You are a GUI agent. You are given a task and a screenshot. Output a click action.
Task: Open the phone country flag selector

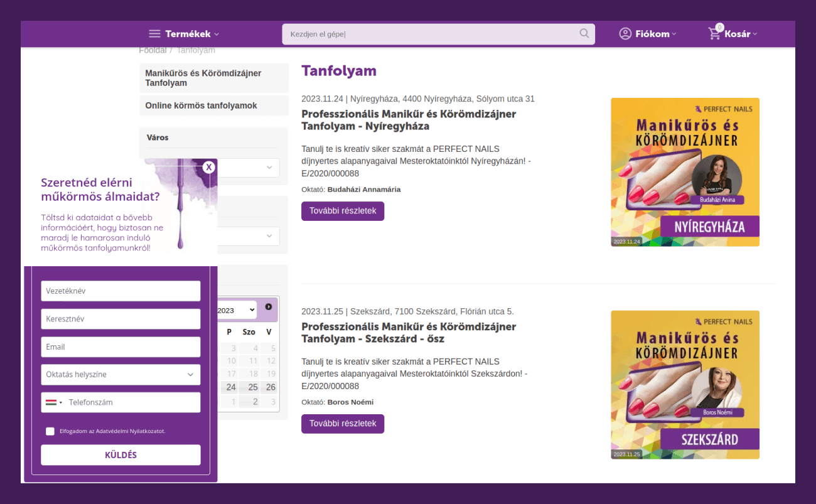(53, 402)
